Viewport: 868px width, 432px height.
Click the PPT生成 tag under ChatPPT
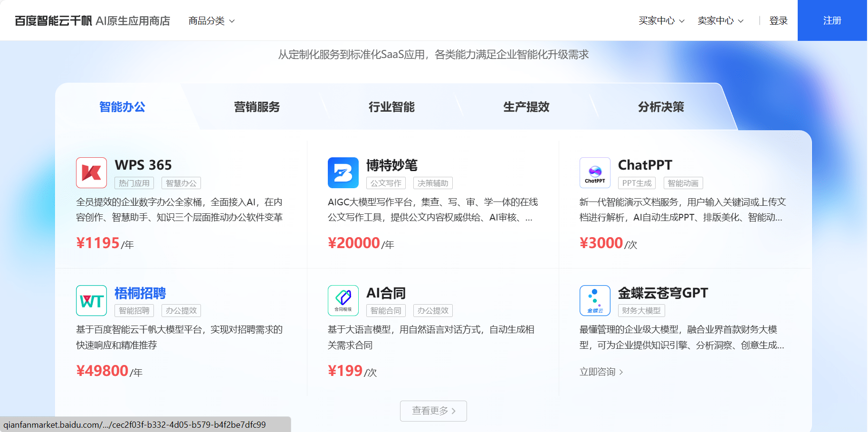click(637, 183)
